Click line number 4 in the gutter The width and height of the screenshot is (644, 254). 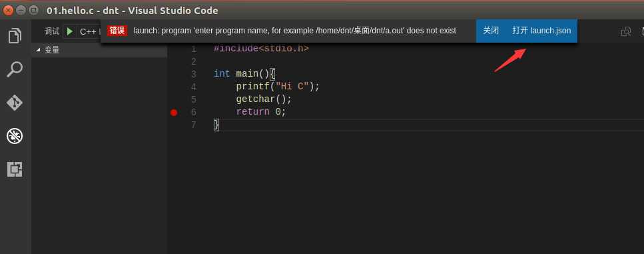[193, 87]
